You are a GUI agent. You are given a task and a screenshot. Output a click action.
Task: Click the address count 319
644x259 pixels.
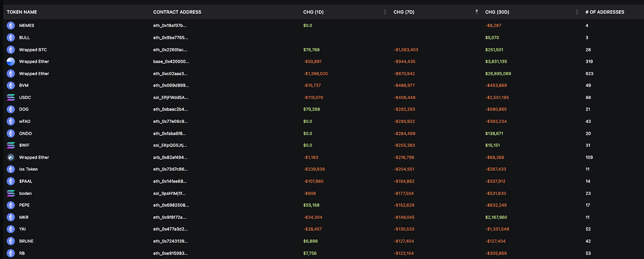click(589, 62)
